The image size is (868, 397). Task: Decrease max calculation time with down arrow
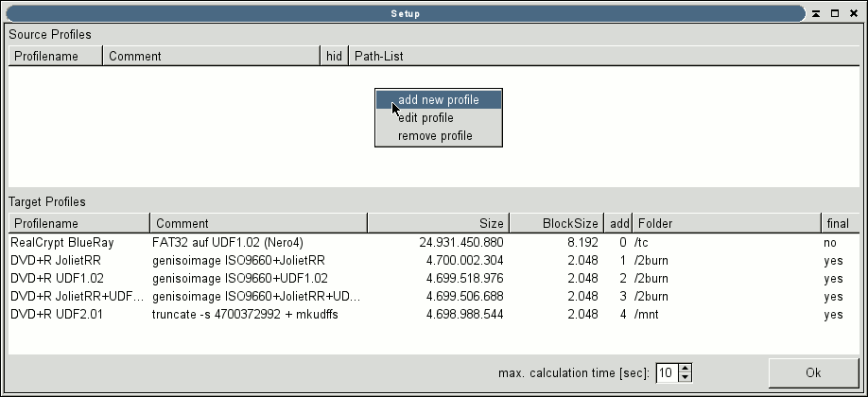(x=686, y=377)
